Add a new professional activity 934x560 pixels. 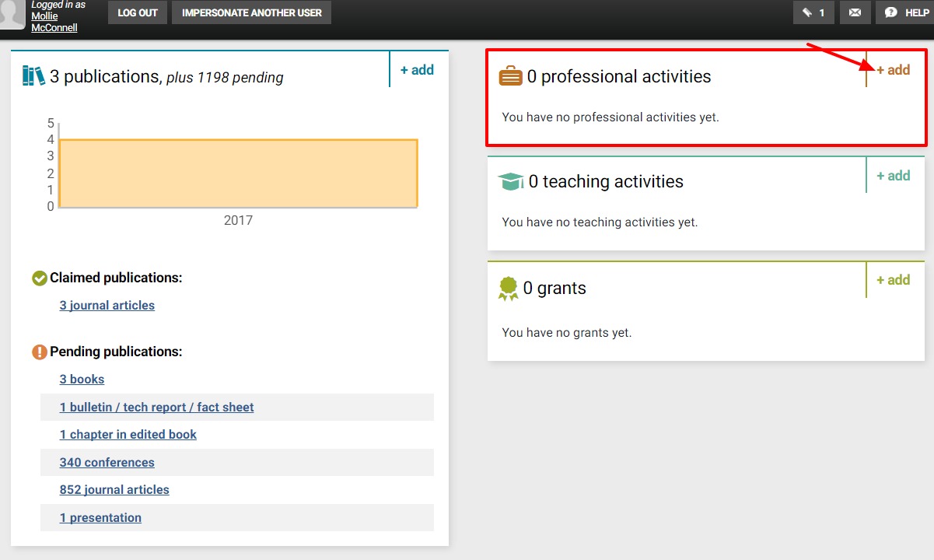892,69
